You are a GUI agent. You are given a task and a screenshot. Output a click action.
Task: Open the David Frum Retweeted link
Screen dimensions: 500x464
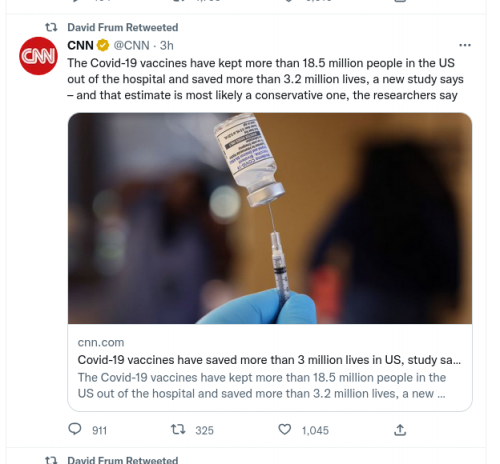123,27
